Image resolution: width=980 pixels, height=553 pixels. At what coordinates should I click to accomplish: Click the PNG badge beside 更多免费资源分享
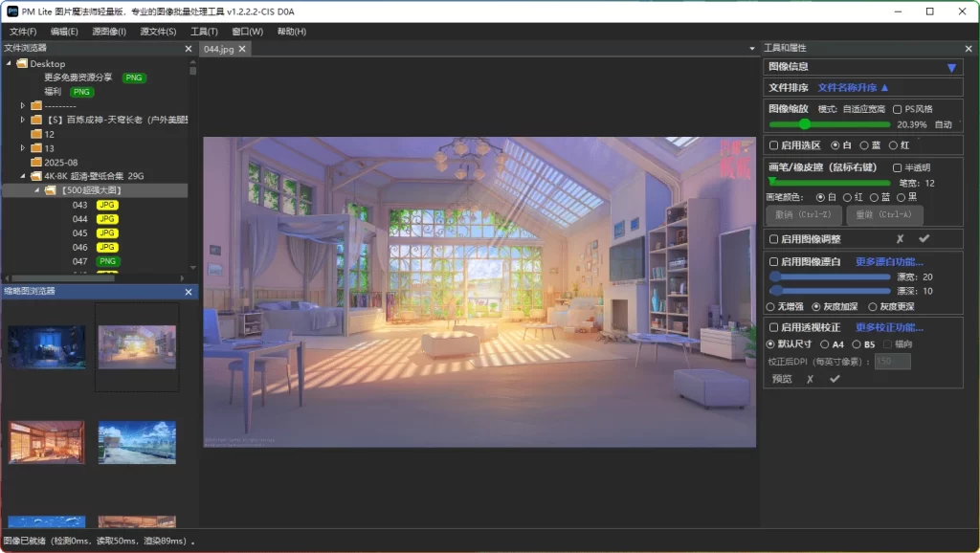(x=134, y=77)
